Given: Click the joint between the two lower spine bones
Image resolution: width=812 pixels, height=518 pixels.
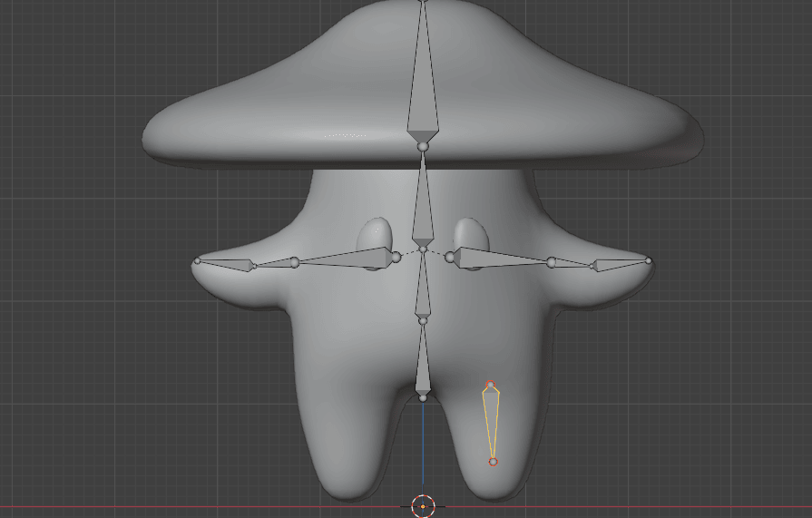Looking at the screenshot, I should (x=423, y=320).
